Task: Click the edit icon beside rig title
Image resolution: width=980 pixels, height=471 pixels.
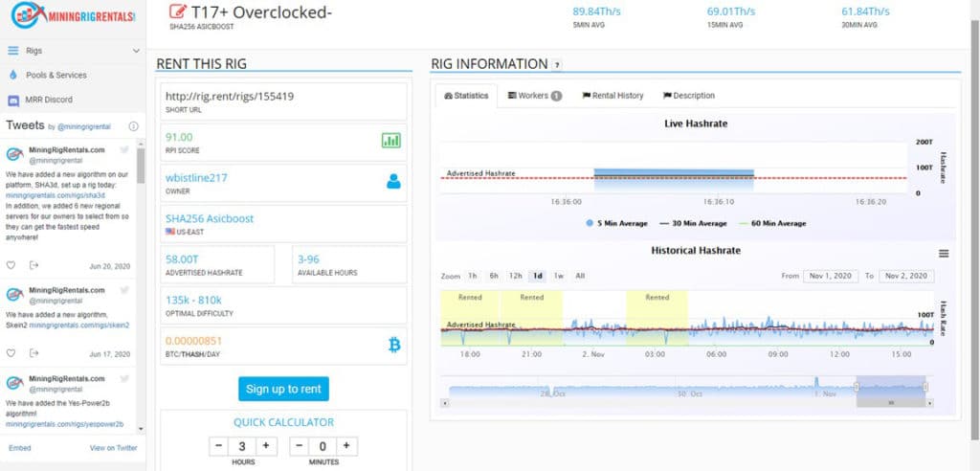Action: (177, 11)
